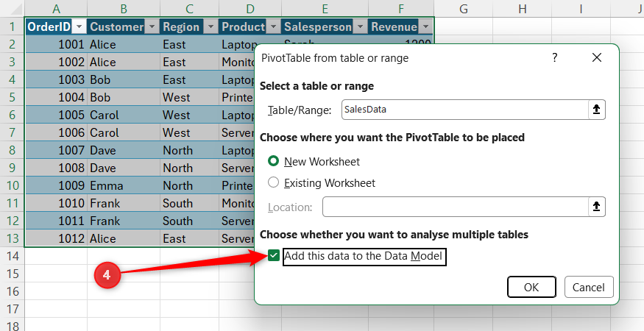Click the South region cell in row 12

click(x=189, y=221)
